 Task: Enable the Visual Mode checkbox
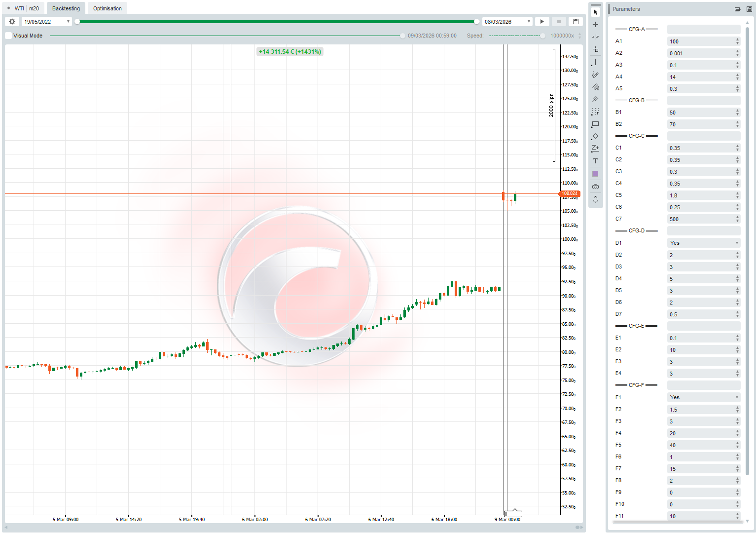coord(8,35)
